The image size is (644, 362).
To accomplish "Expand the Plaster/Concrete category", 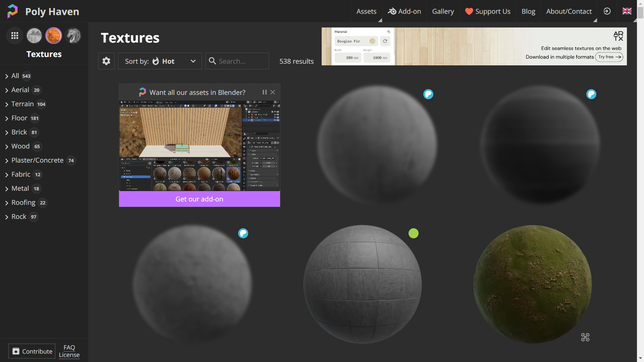I will point(37,160).
